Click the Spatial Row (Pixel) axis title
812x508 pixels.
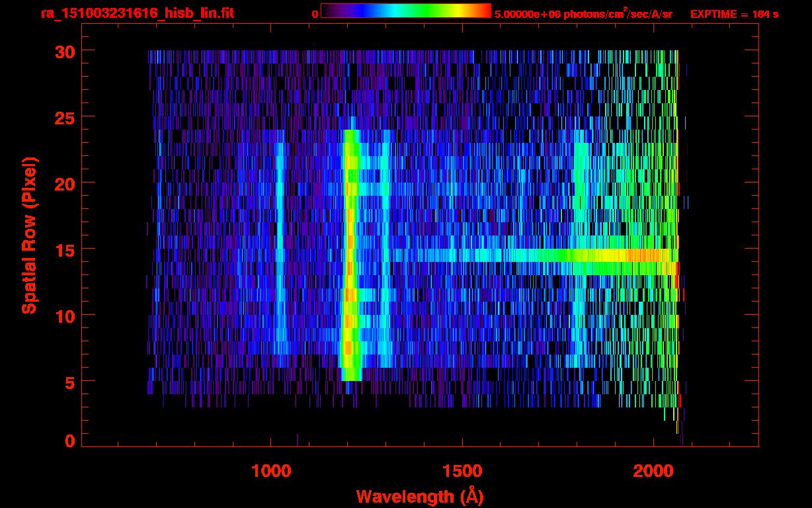point(30,235)
